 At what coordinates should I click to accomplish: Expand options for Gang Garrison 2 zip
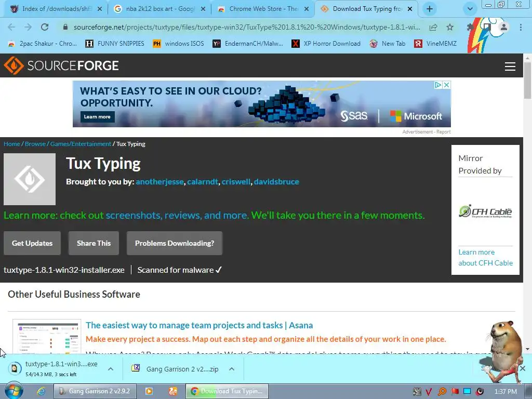232,369
